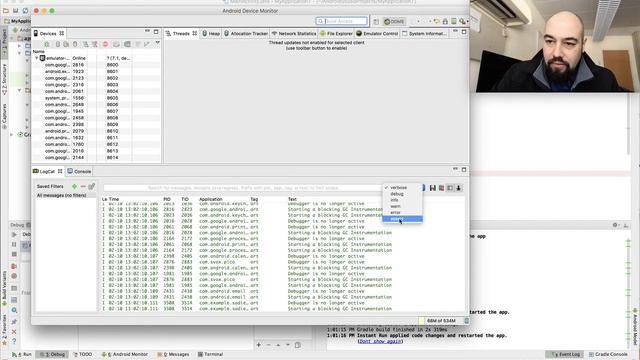Clear the LogCat log
Image resolution: width=640 pixels, height=360 pixels.
point(441,188)
